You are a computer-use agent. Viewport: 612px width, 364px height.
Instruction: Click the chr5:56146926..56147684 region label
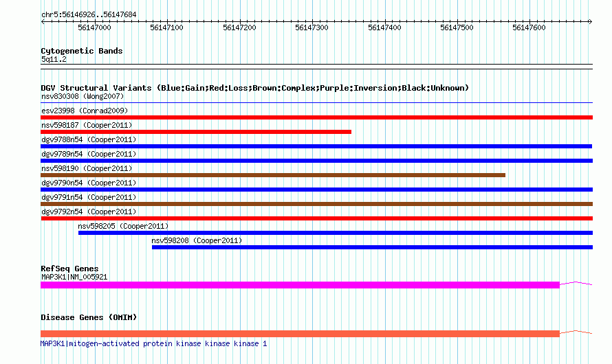tap(89, 15)
